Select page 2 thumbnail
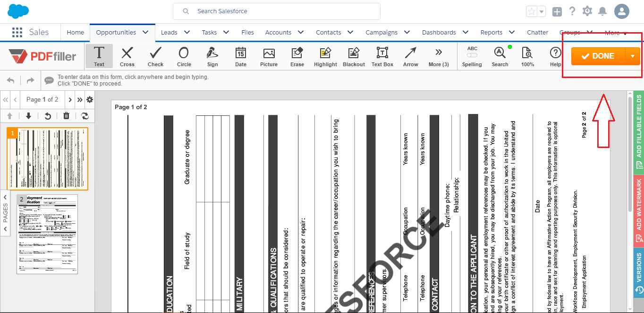644x313 pixels. [47, 234]
